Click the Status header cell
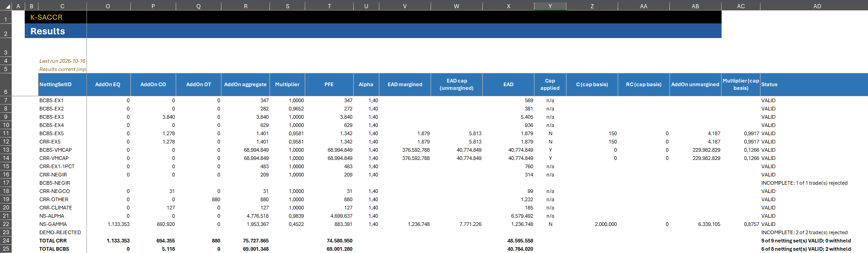Screen dimensions: 868x253 coord(814,84)
